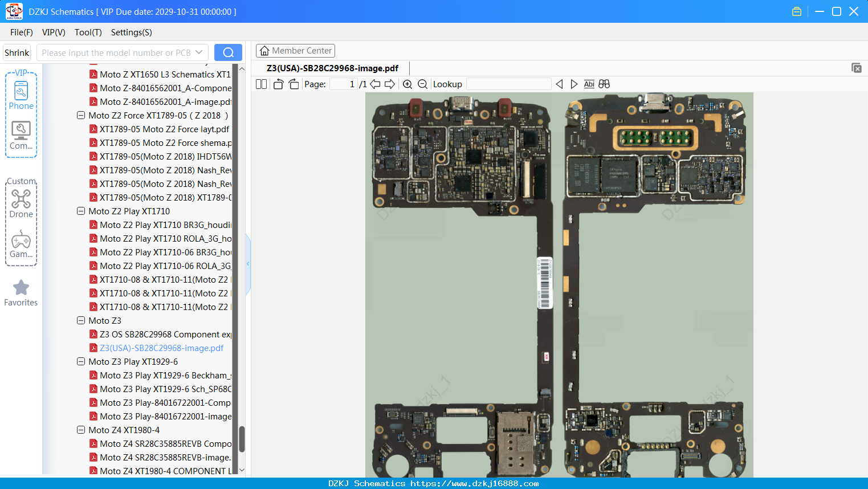This screenshot has width=868, height=489.
Task: Zoom out of the PDF
Action: pos(422,84)
